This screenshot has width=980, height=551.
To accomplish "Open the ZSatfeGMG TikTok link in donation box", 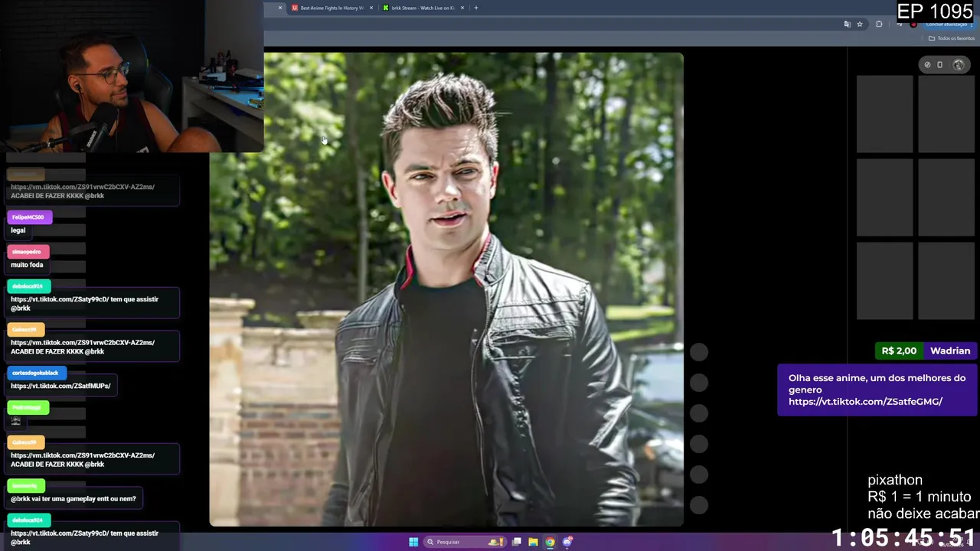I will point(865,402).
